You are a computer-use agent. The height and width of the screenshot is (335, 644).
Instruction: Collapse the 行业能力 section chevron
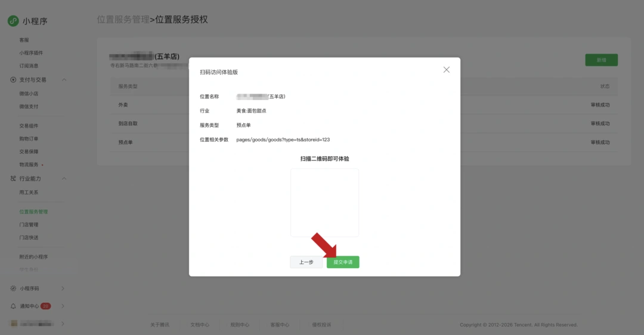point(64,179)
